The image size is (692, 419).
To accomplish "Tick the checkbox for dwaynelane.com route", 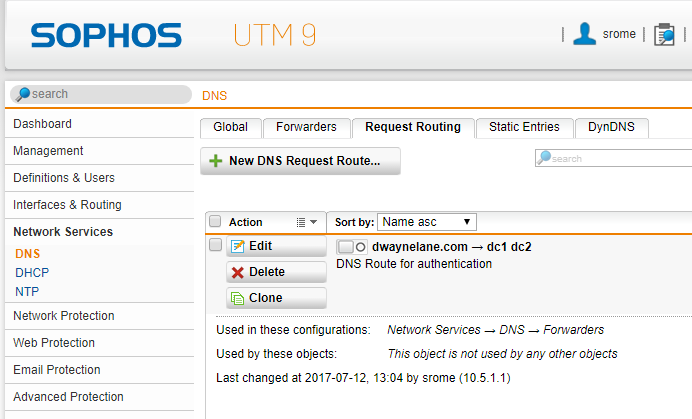I will pyautogui.click(x=215, y=245).
